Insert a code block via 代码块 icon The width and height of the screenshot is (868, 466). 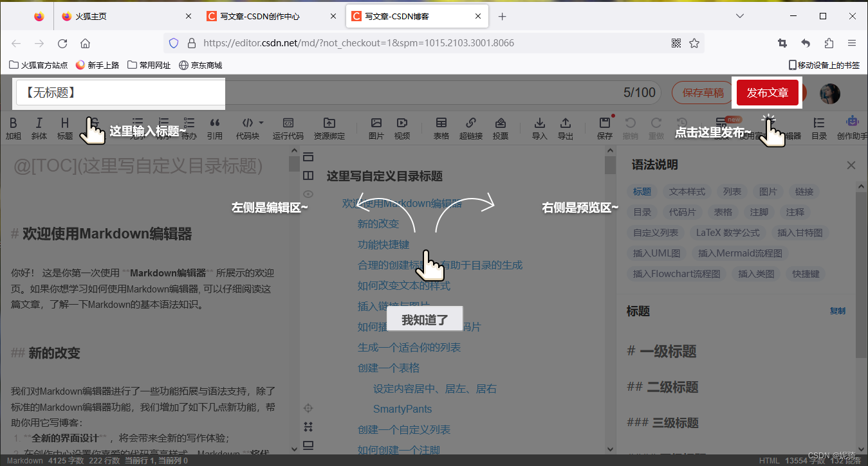point(248,129)
